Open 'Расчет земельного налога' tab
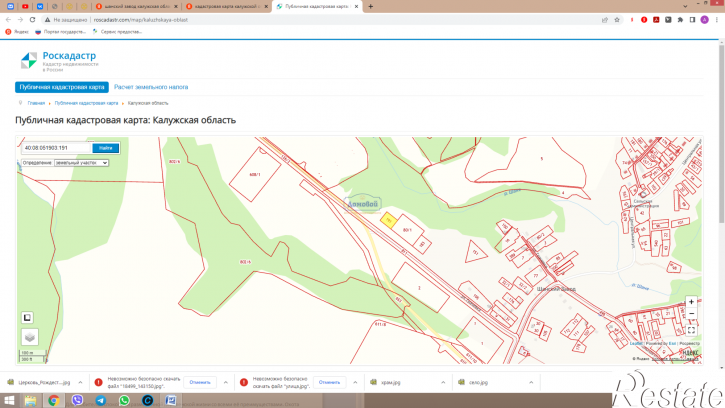 151,87
